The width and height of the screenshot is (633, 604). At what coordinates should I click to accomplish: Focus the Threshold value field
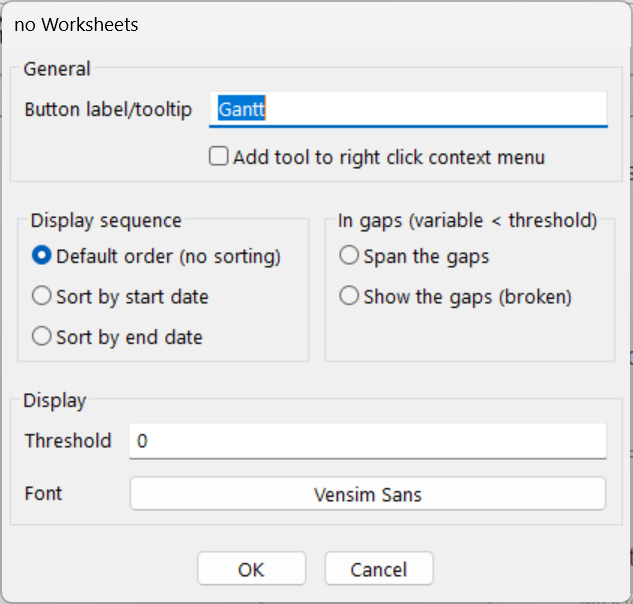coord(367,440)
